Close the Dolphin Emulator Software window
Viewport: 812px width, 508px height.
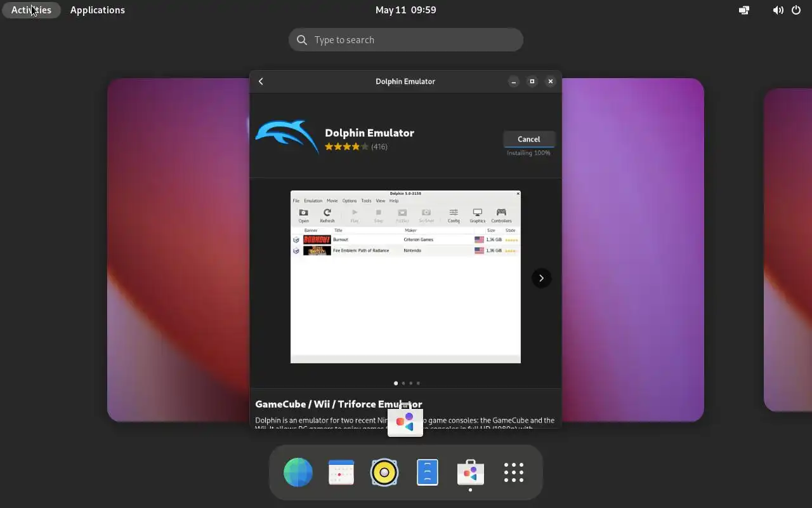(x=551, y=81)
